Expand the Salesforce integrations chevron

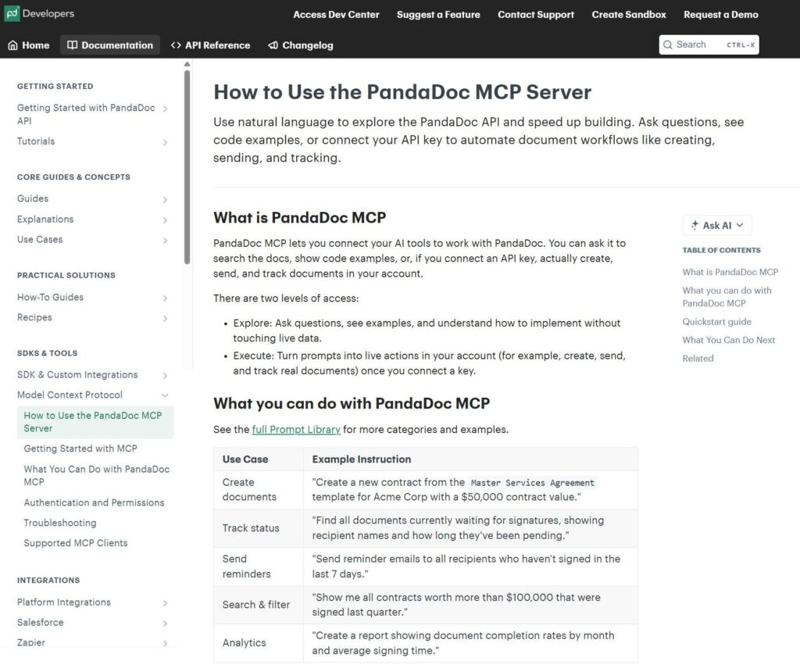165,623
